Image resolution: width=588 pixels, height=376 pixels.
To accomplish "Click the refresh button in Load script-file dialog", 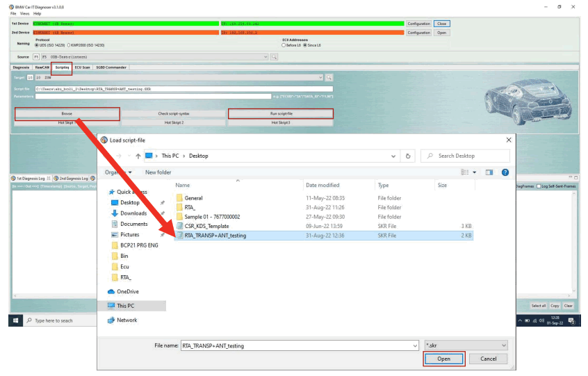I will (408, 156).
